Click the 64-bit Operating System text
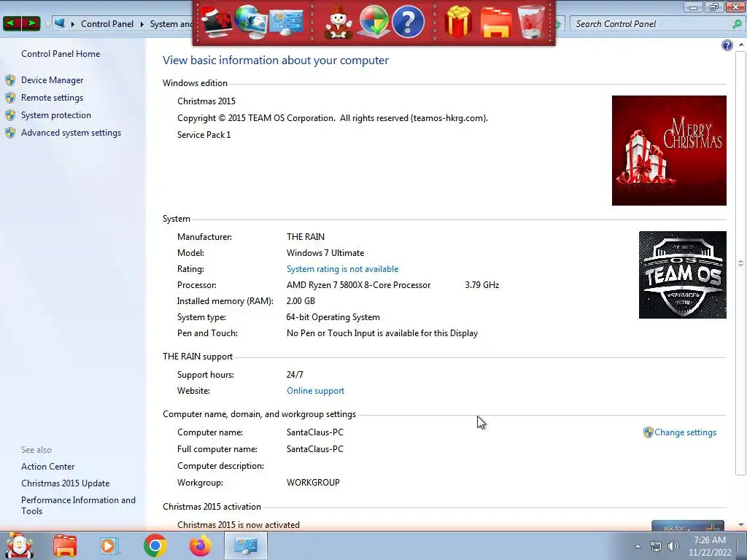747x560 pixels. click(333, 317)
